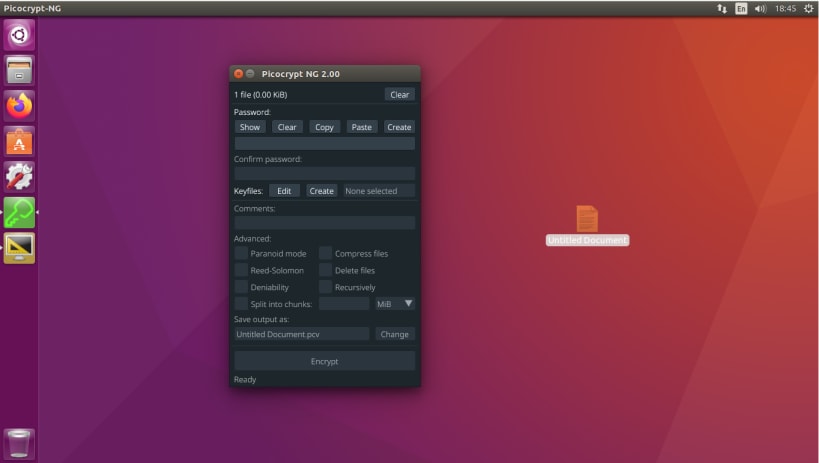Open Ubuntu Software center icon
The width and height of the screenshot is (819, 463).
pyautogui.click(x=19, y=142)
